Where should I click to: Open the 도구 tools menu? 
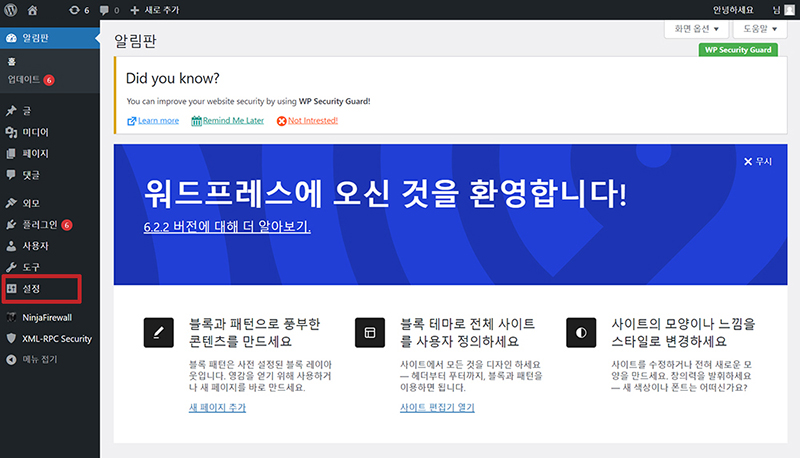[50, 267]
